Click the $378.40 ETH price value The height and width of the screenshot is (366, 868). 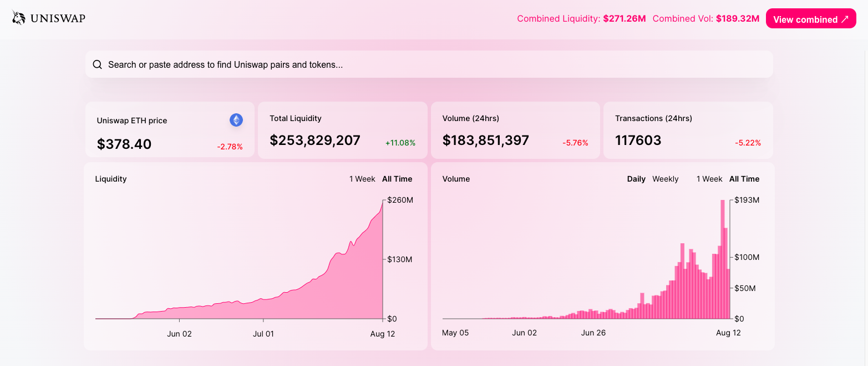(124, 144)
